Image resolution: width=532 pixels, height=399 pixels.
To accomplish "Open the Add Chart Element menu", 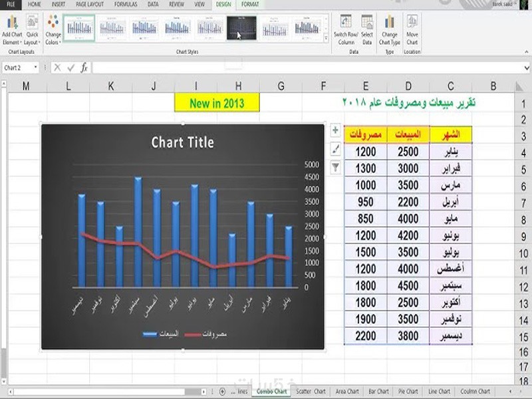I will point(12,30).
